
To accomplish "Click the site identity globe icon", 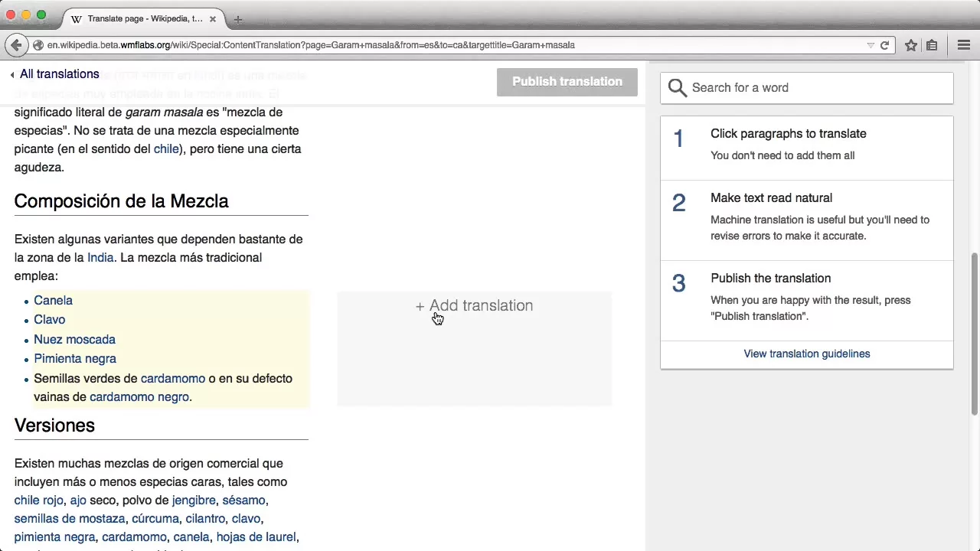I will [38, 45].
